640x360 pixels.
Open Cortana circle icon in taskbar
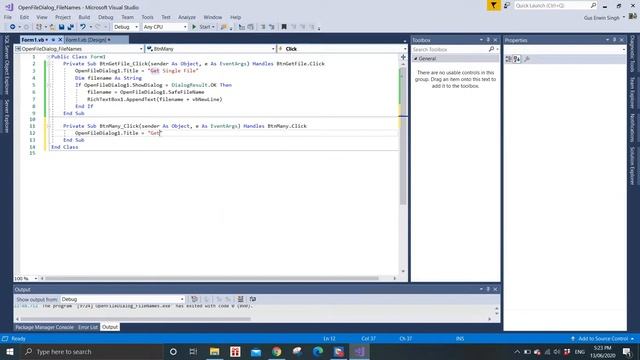pos(173,351)
